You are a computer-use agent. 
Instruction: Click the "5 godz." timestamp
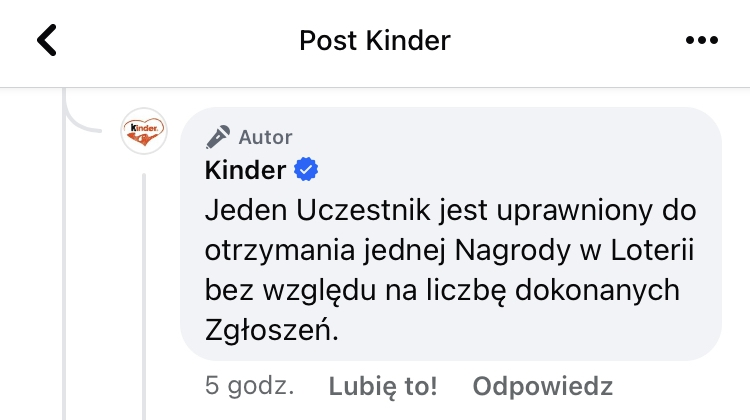click(x=248, y=386)
